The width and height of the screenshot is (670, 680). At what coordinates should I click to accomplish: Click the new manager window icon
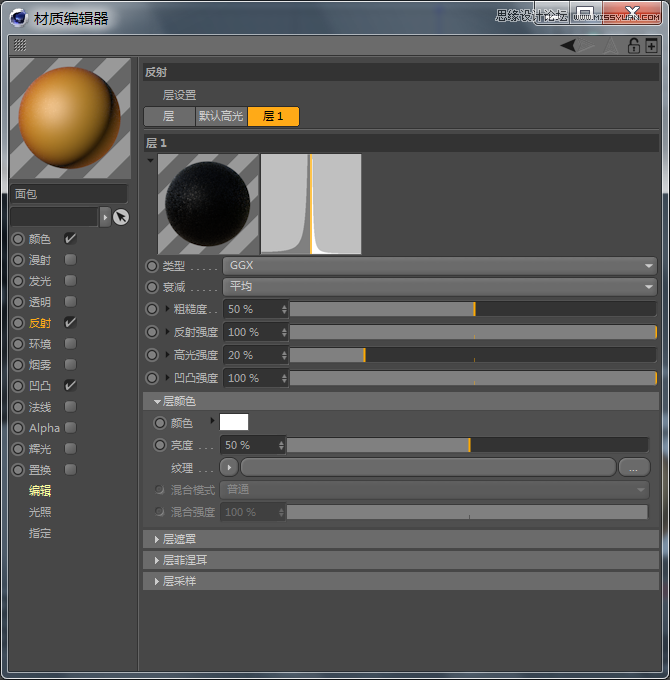(x=651, y=45)
